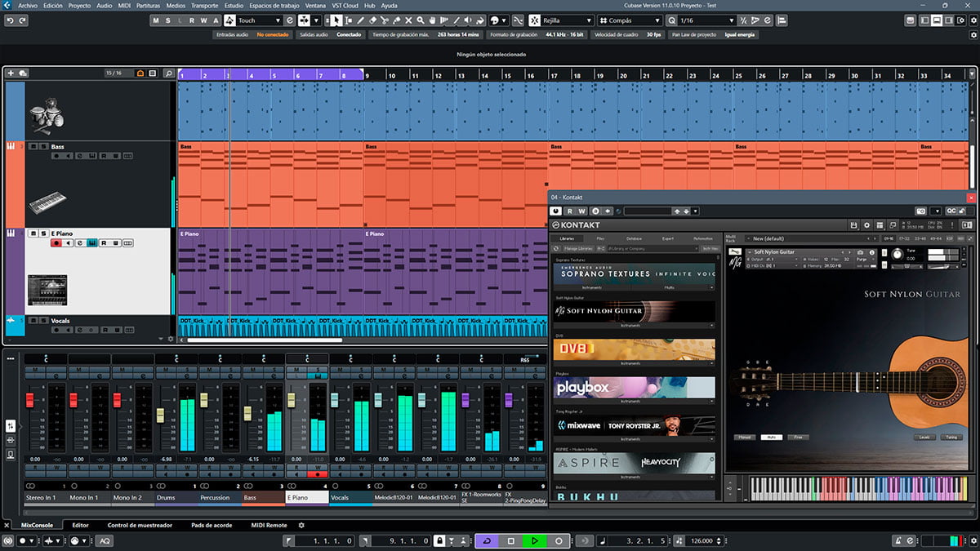This screenshot has height=551, width=980.
Task: Click the Playbox library banner
Action: click(x=634, y=387)
